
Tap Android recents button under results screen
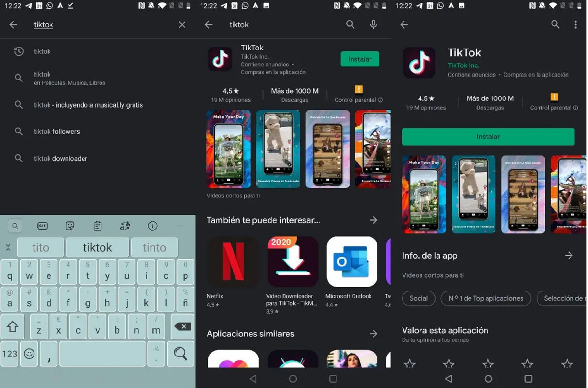pyautogui.click(x=333, y=379)
